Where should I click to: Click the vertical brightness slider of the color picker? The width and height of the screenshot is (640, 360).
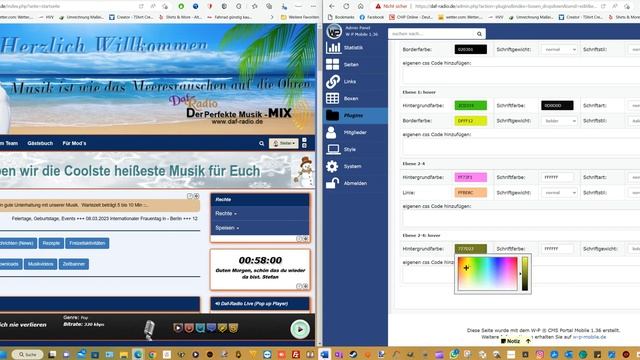click(525, 273)
